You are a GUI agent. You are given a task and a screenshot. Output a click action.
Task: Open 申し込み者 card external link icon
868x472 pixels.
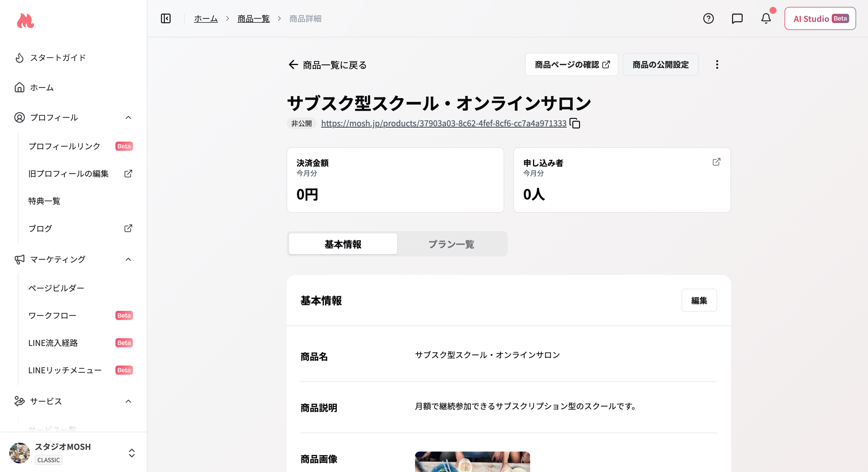[717, 162]
